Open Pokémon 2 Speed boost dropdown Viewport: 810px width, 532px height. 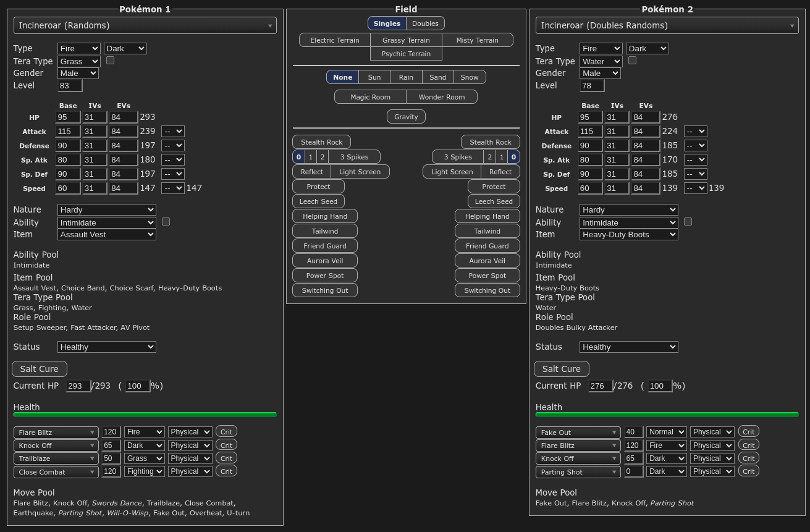(x=695, y=188)
